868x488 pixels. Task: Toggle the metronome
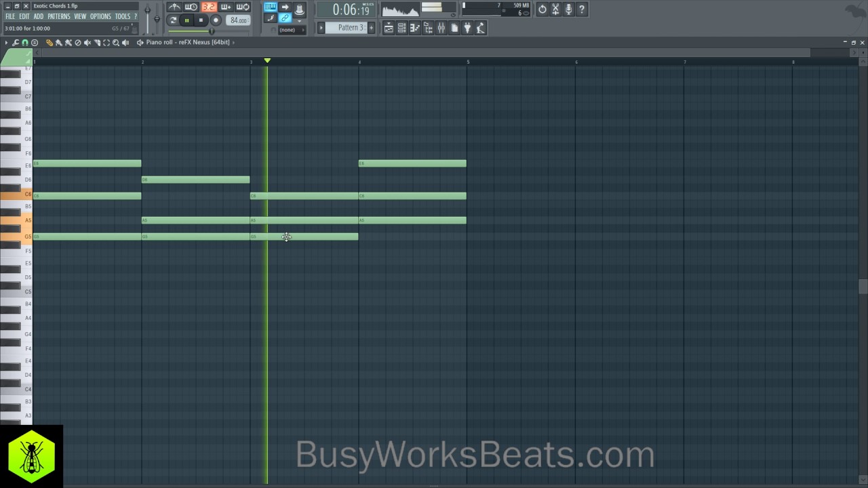174,7
